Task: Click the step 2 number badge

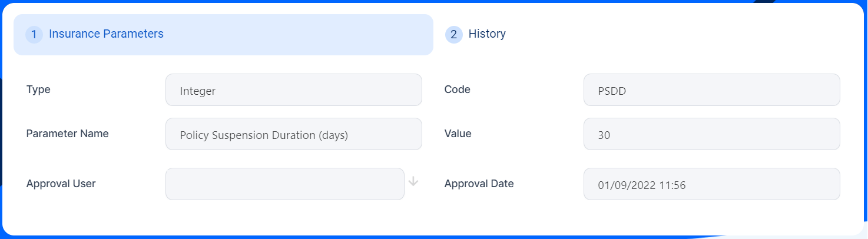Action: coord(453,35)
